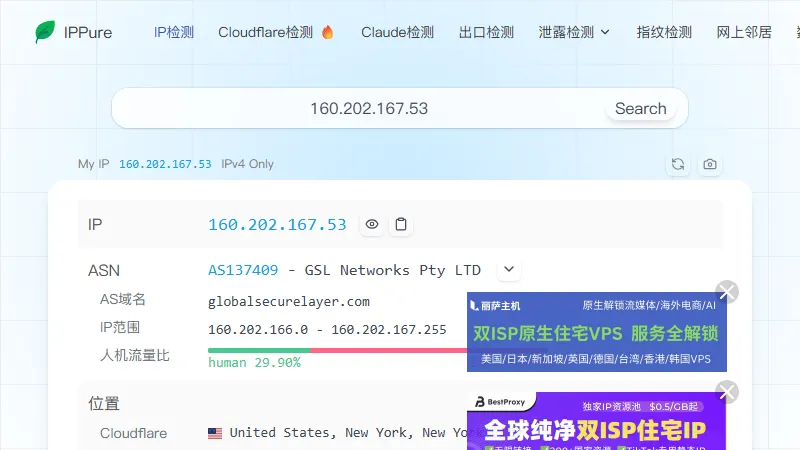Open the AS137409 link
This screenshot has width=800, height=450.
[243, 270]
